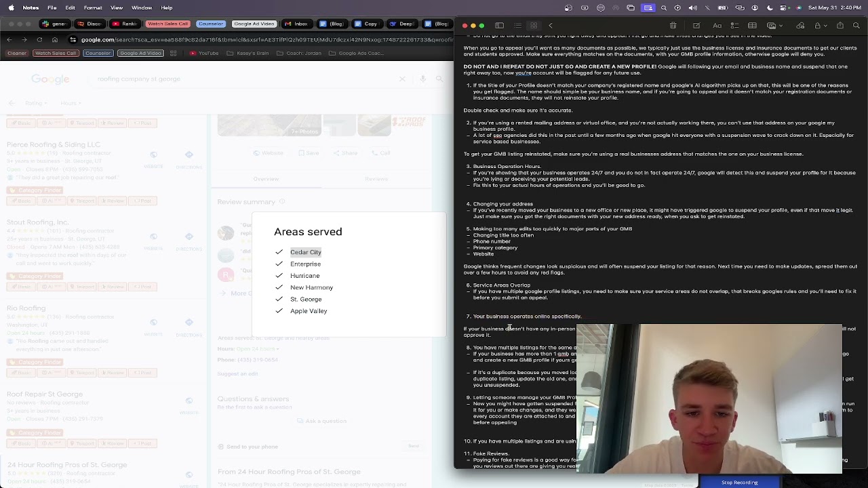Open the View menu

117,7
